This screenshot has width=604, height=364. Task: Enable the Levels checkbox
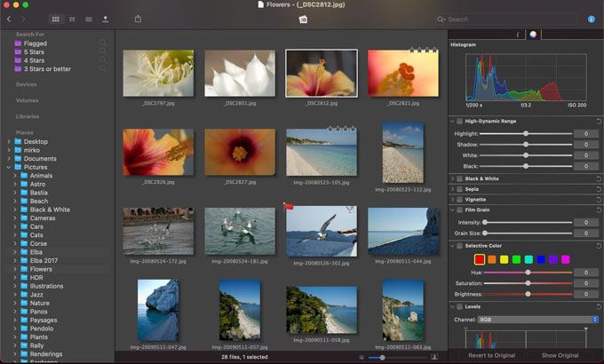[459, 307]
